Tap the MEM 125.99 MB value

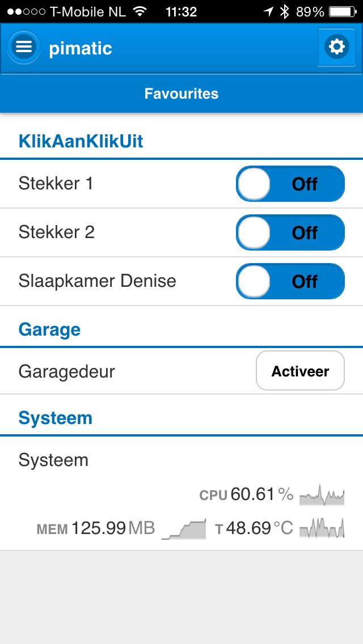(96, 528)
